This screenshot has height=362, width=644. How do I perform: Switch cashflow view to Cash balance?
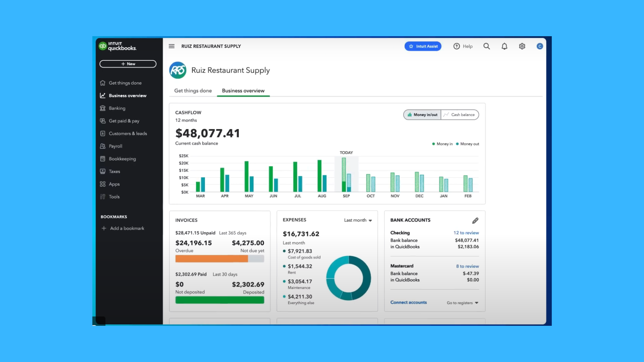(460, 115)
